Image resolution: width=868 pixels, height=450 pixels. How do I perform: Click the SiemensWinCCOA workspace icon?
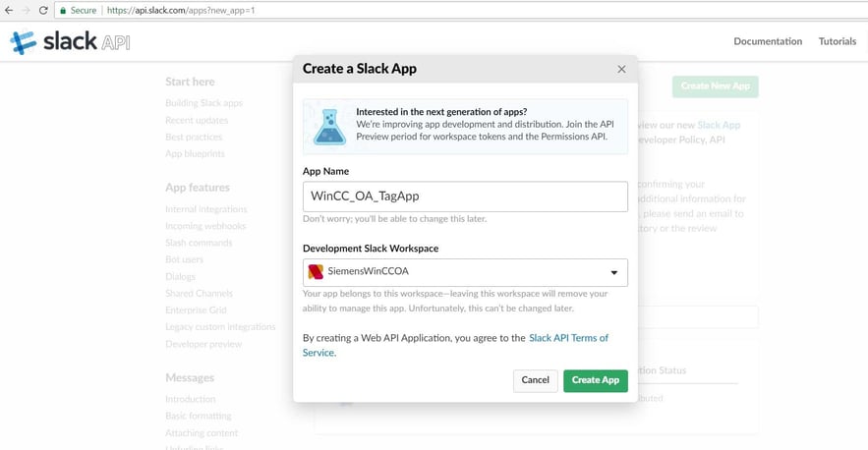pos(316,272)
